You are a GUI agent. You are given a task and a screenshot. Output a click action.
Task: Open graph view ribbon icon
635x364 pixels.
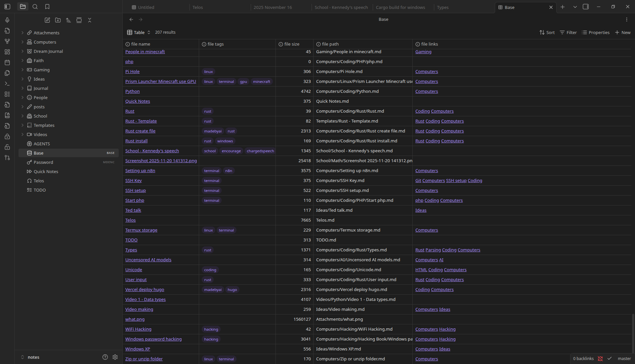(7, 41)
